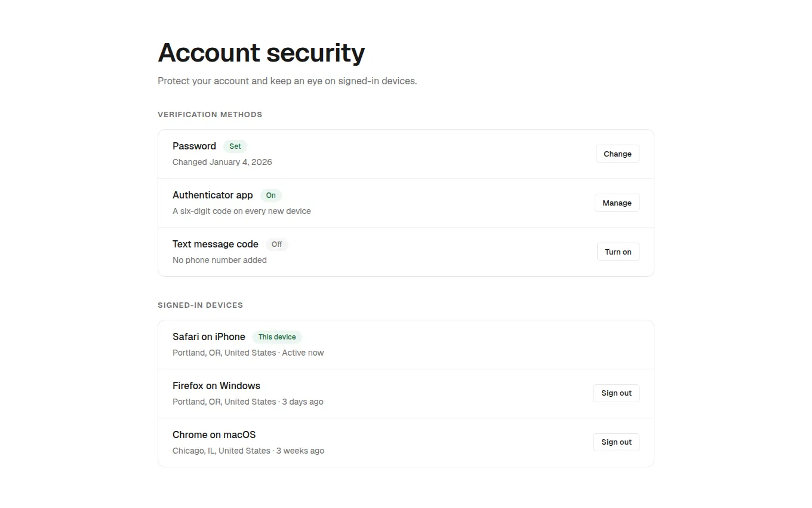Click the 'On' badge next to Authenticator app
The height and width of the screenshot is (508, 812).
(271, 195)
